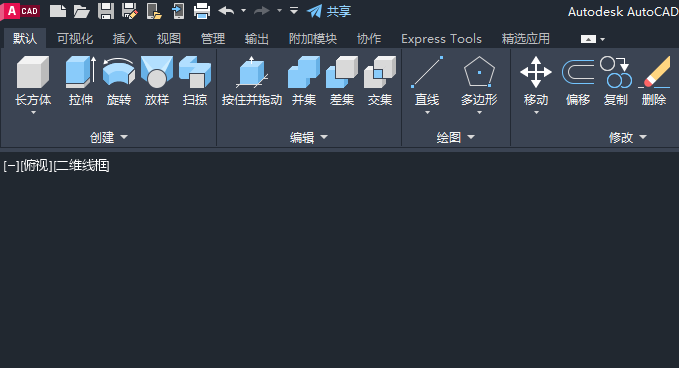Open the 协作 ribbon tab
The width and height of the screenshot is (679, 368).
coord(369,39)
